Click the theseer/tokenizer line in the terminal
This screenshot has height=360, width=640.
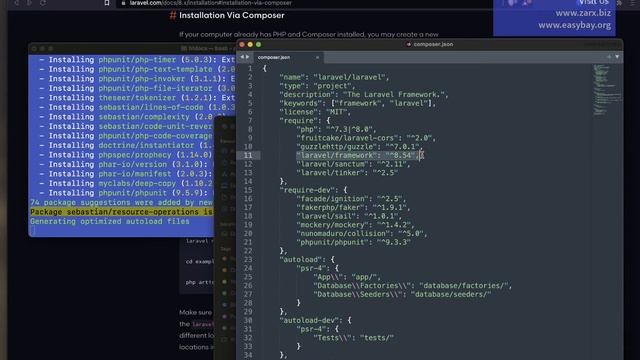[137, 98]
